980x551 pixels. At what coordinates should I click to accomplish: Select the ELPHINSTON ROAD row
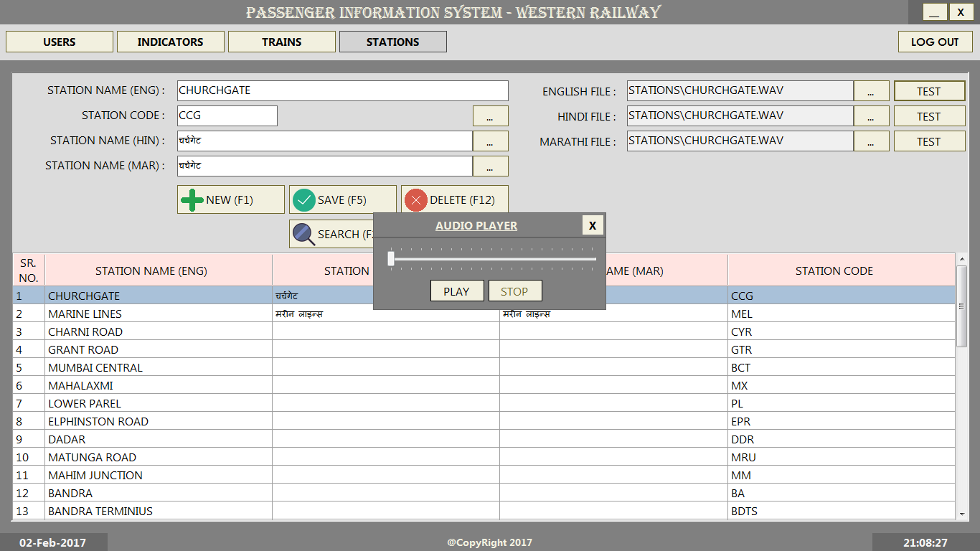click(484, 421)
